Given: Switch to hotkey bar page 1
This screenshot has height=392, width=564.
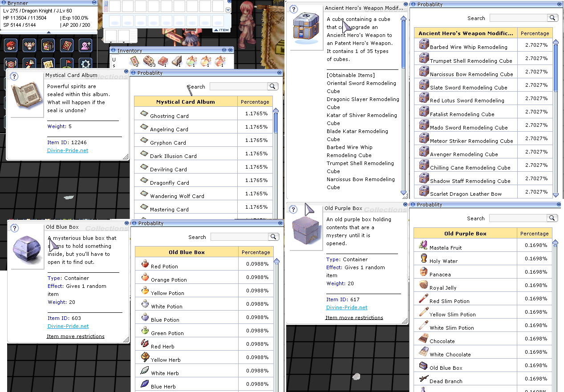Looking at the screenshot, I should (x=106, y=3).
